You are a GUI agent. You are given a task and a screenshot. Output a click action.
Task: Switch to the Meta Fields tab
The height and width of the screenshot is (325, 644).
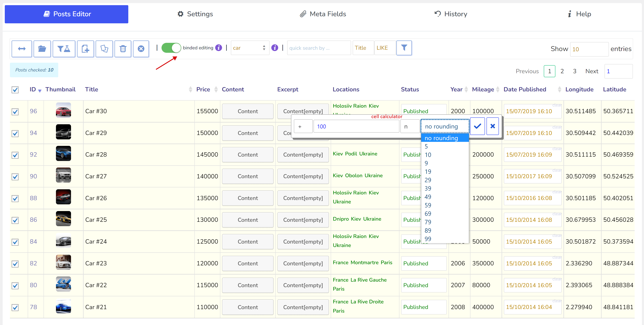[x=323, y=14]
